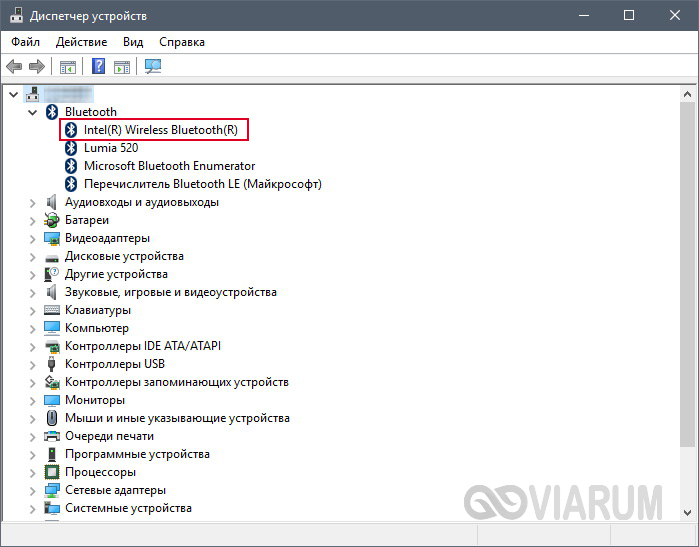Click the Microsoft Bluetooth Enumerator icon
The height and width of the screenshot is (547, 699).
(x=71, y=166)
